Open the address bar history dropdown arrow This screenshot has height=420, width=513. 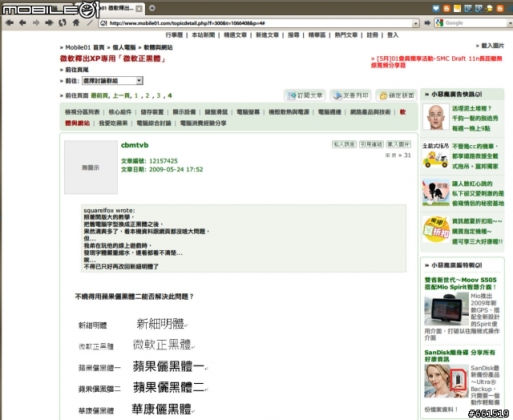point(415,23)
